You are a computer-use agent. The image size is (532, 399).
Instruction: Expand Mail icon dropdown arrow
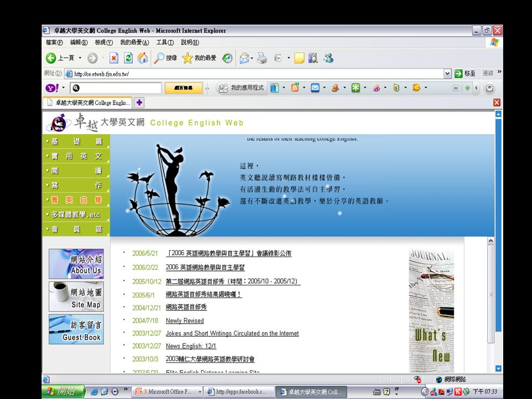(x=252, y=58)
